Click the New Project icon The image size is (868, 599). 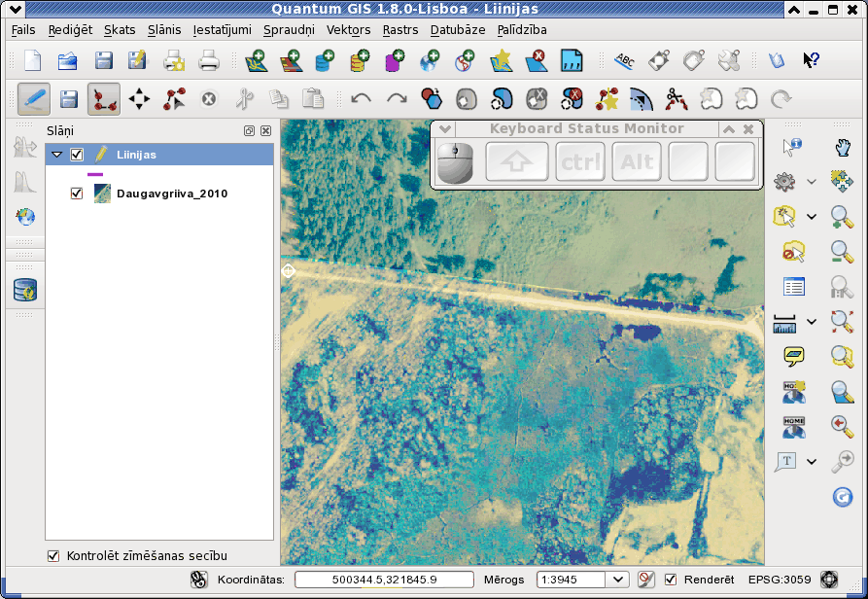(33, 60)
